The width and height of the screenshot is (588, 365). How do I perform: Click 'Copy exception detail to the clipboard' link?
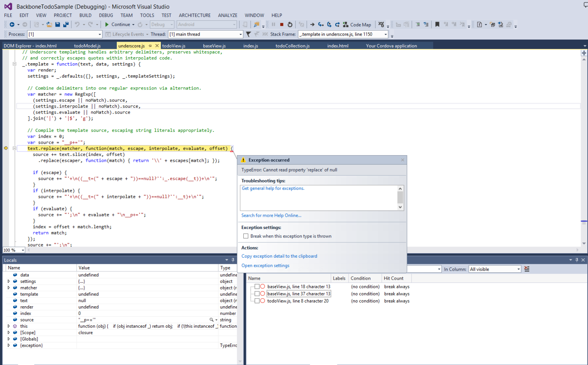(x=279, y=256)
